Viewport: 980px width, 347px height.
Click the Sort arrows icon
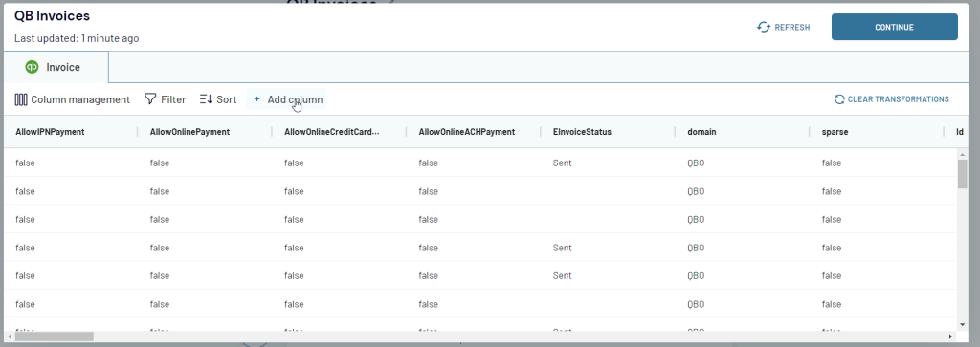pos(207,99)
